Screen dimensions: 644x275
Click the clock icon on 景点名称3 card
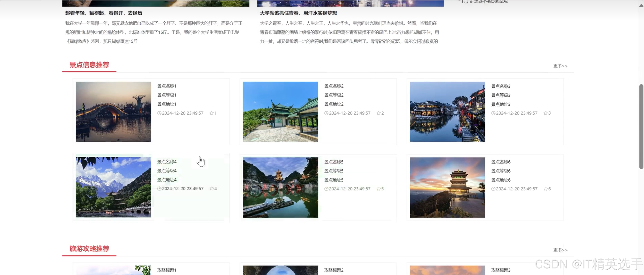click(493, 113)
